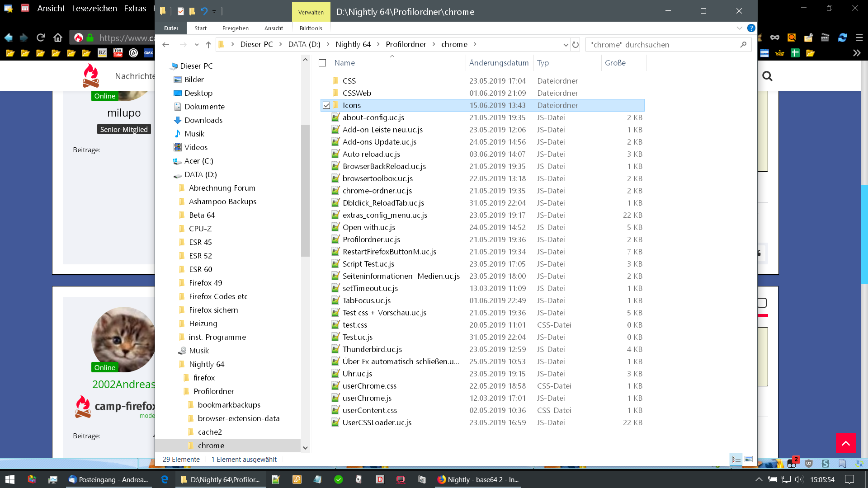
Task: Click the search magnifier icon in search box
Action: click(x=743, y=44)
